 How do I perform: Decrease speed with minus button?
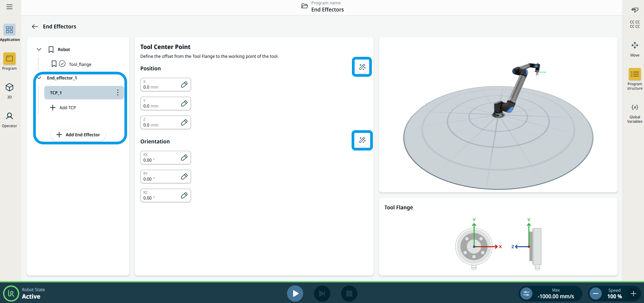(596, 294)
